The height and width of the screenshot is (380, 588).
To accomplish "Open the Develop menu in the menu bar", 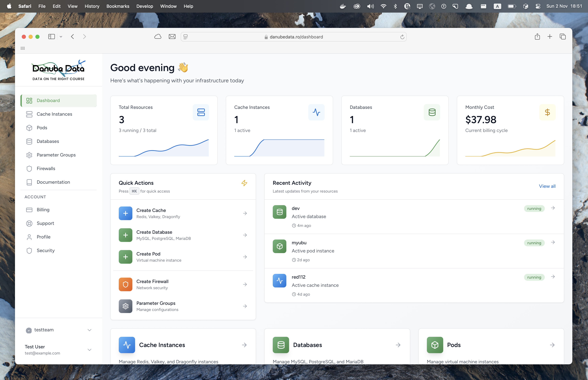I will pos(145,6).
